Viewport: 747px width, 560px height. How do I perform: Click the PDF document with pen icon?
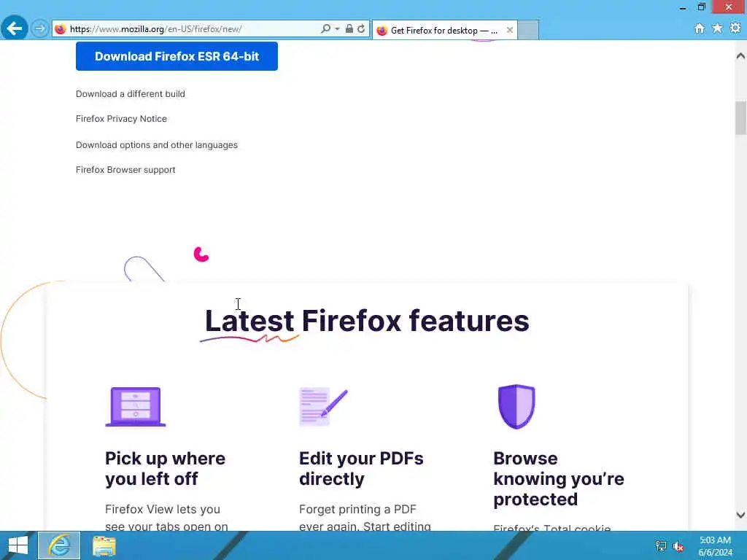(x=323, y=406)
